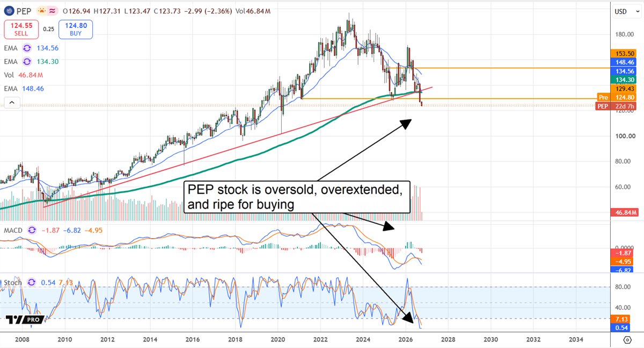Click the blue 148.46 price axis label
Image resolution: width=644 pixels, height=348 pixels.
[624, 62]
